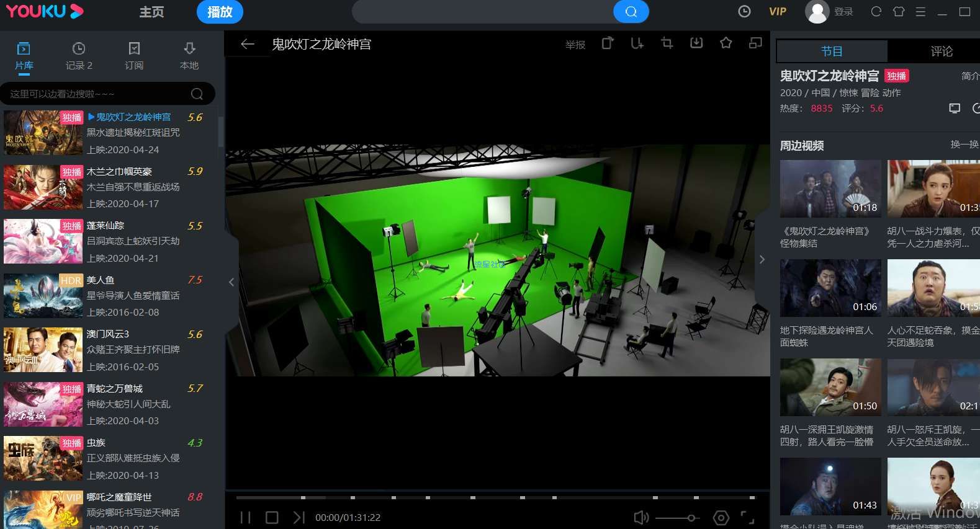Open the 本地 local downloads tab
The image size is (980, 529).
pyautogui.click(x=189, y=56)
